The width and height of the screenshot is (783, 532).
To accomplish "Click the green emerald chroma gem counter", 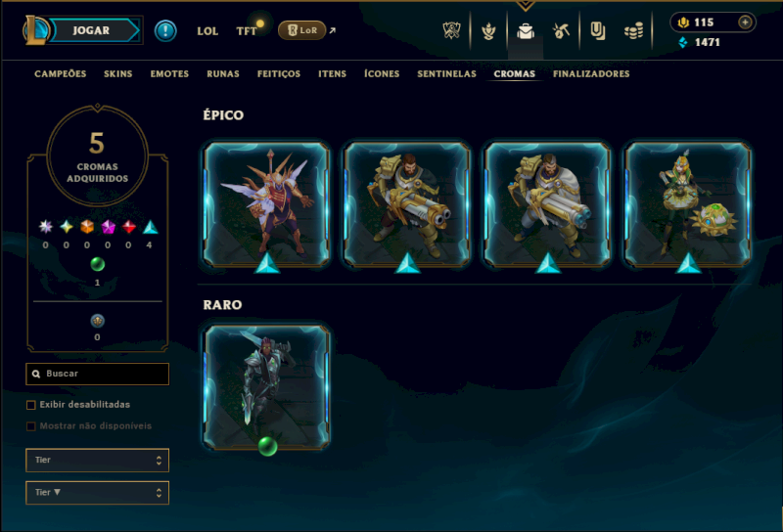I will [97, 264].
